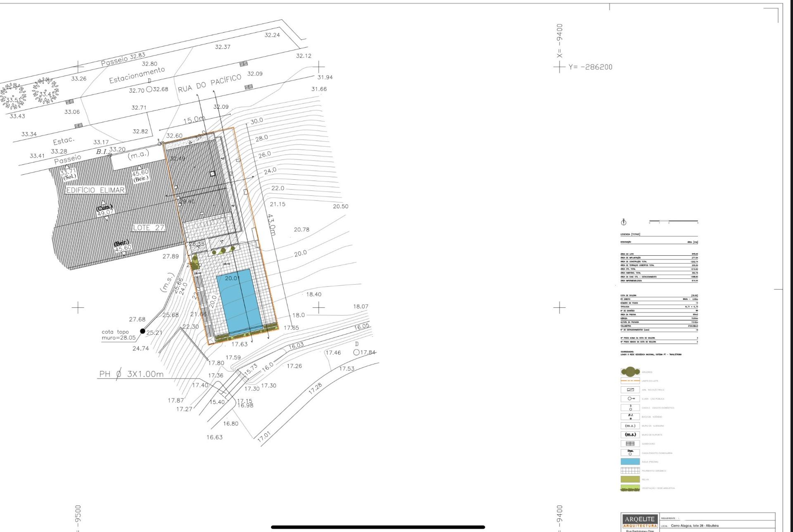Click the blue water (piscina) legend swatch
Screen dimensions: 793x532
point(630,462)
